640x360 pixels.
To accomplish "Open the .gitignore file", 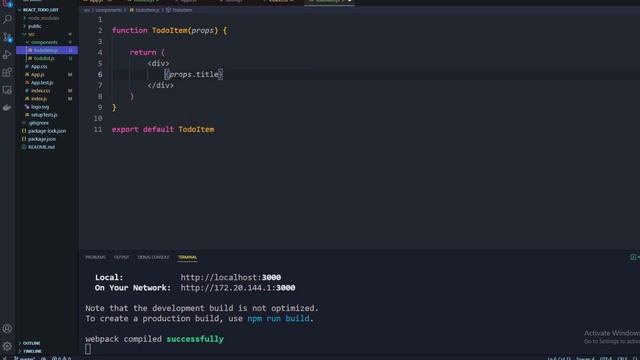I will (38, 123).
